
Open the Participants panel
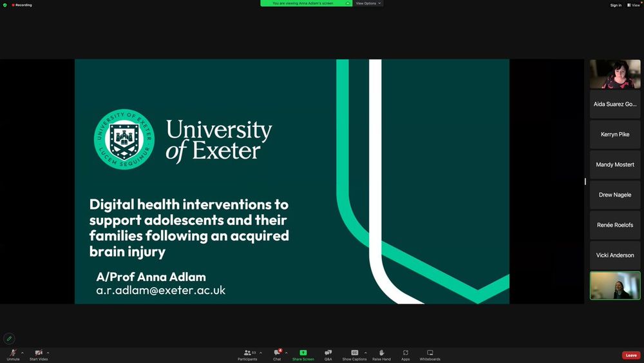coord(247,355)
